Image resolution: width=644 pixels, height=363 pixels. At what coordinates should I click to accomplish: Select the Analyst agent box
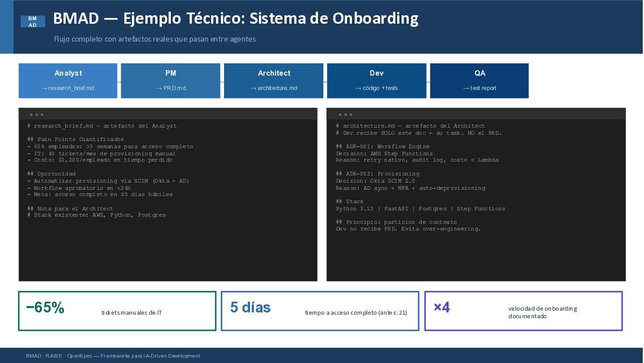[68, 81]
